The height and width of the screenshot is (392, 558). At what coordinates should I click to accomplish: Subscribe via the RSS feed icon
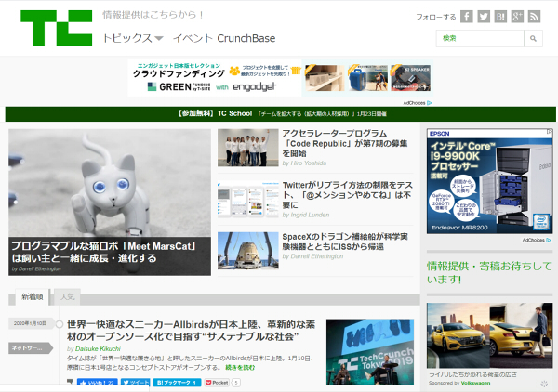click(534, 17)
